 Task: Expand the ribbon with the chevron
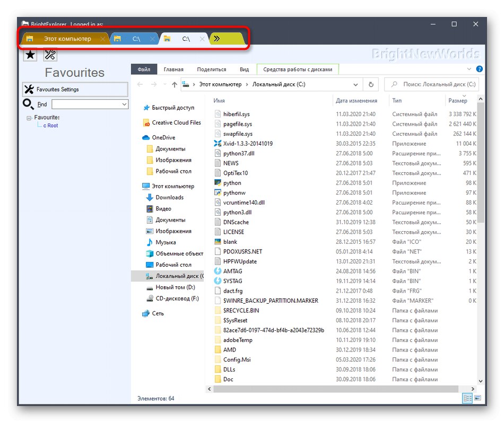click(469, 69)
